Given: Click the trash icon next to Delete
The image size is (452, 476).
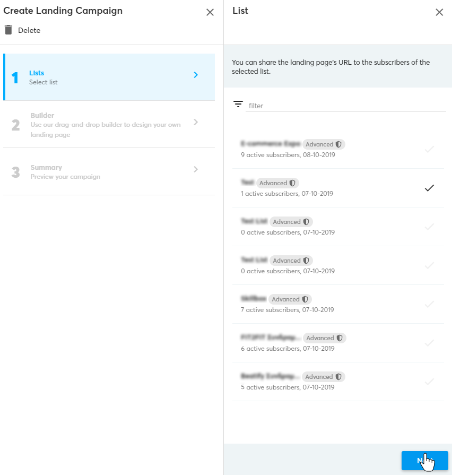Looking at the screenshot, I should (8, 30).
